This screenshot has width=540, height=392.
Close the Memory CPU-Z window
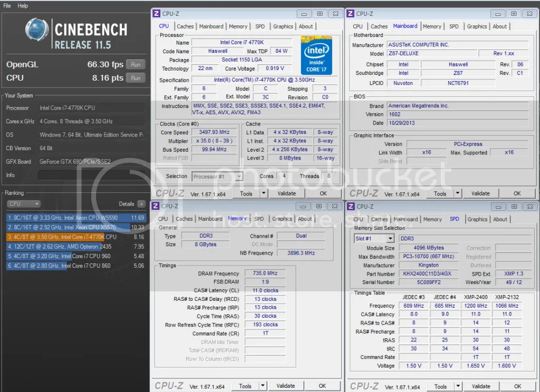coord(334,206)
